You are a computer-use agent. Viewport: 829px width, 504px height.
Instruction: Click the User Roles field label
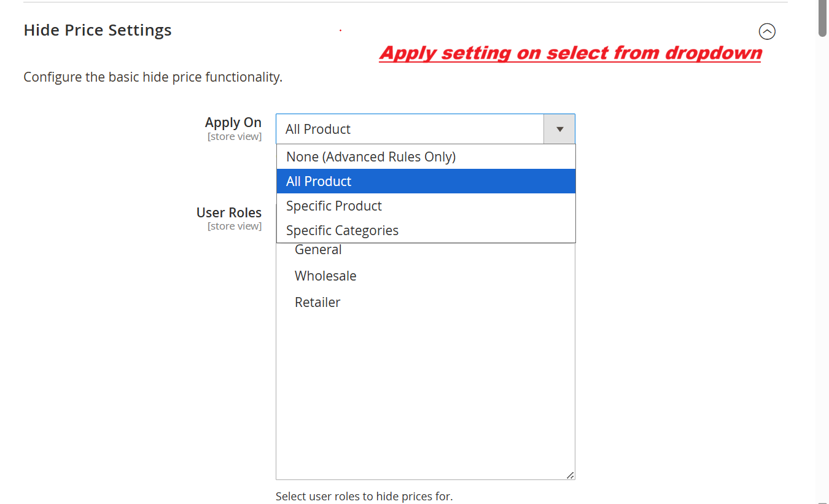click(x=228, y=213)
